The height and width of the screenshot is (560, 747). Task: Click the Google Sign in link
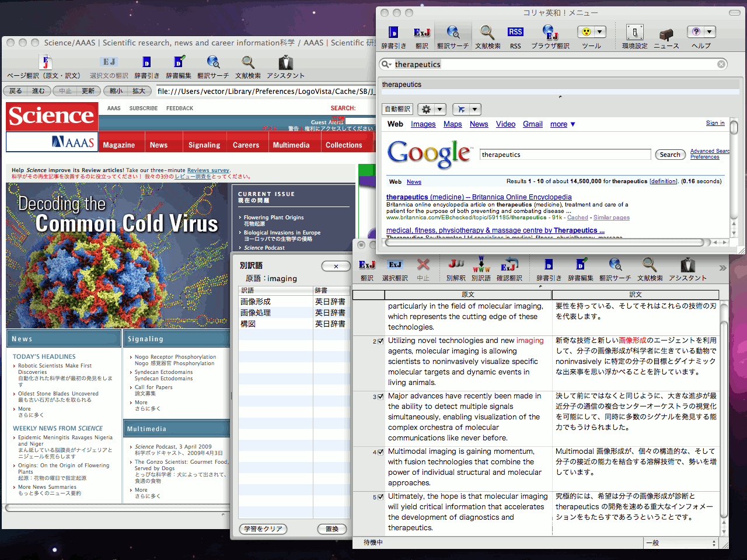[715, 123]
